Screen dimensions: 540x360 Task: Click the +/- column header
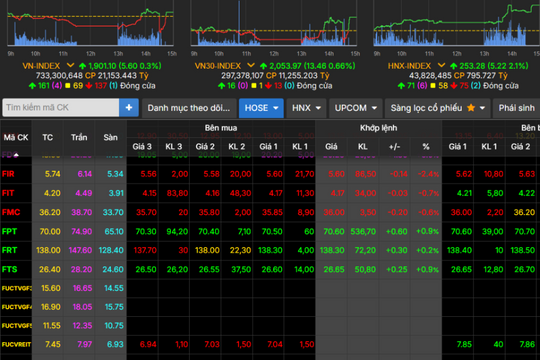tap(394, 147)
